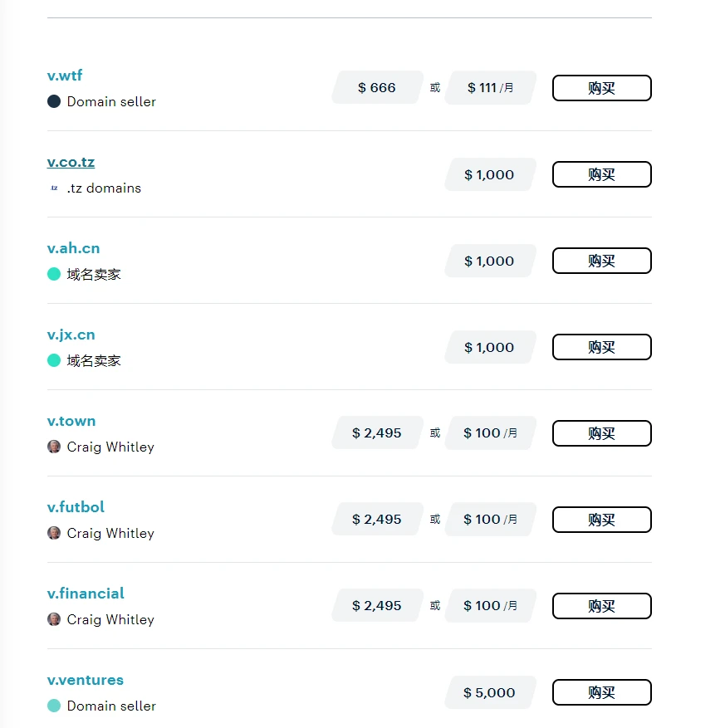Image resolution: width=725 pixels, height=728 pixels.
Task: Open the v.wtf domain listing
Action: (x=65, y=76)
